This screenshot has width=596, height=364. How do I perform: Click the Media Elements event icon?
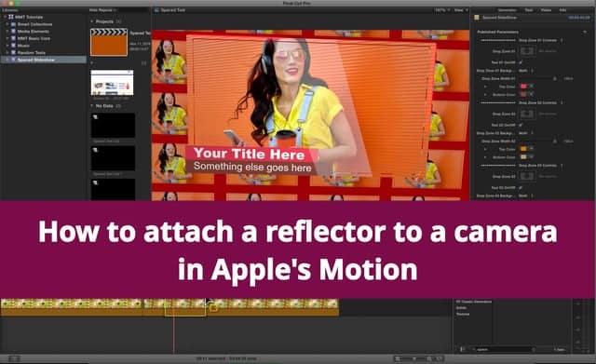pyautogui.click(x=13, y=32)
